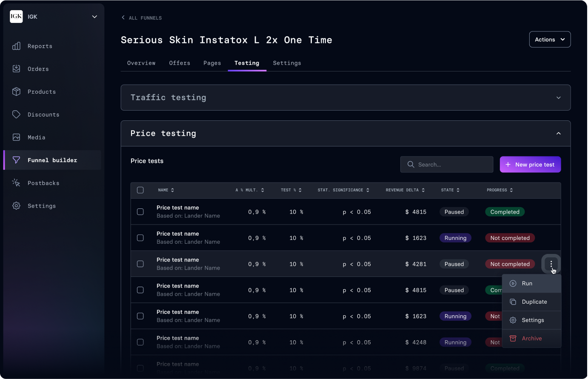This screenshot has width=588, height=379.
Task: Open sidebar Settings via the gear icon
Action: tap(16, 206)
